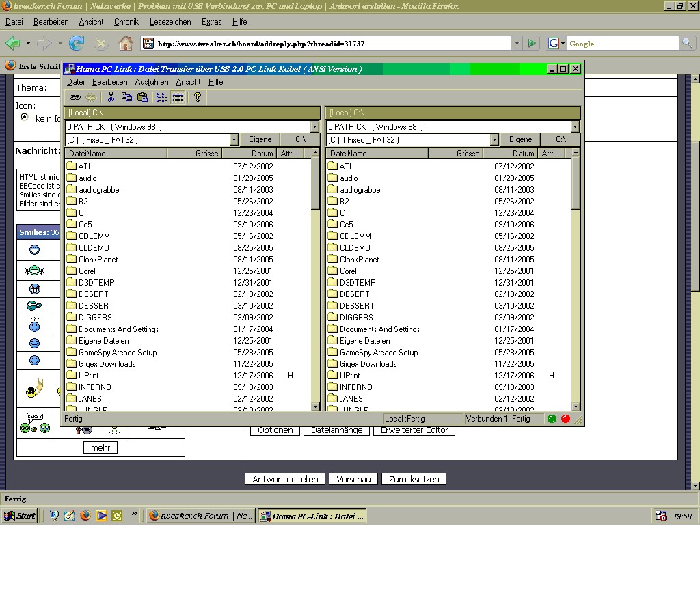This screenshot has height=608, width=700.
Task: Insert the confused question-marks smiley
Action: pyautogui.click(x=34, y=324)
